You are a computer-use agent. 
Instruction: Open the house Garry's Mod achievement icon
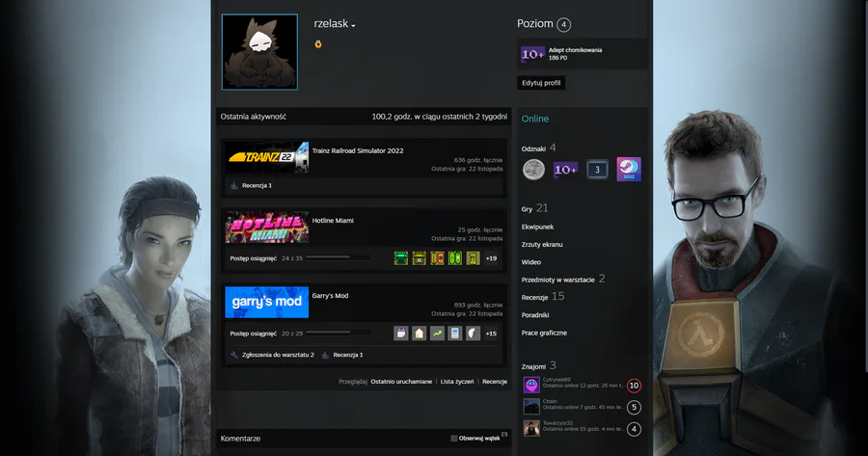420,334
